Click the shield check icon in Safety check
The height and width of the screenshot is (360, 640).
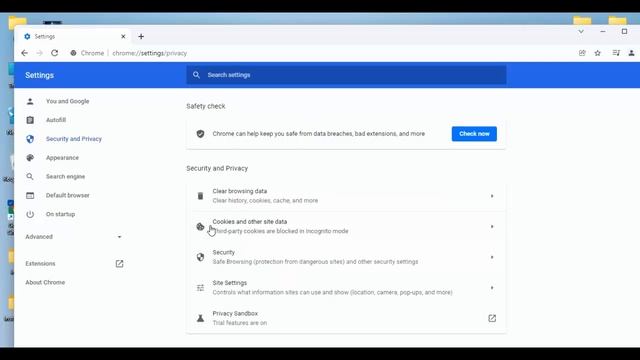200,134
